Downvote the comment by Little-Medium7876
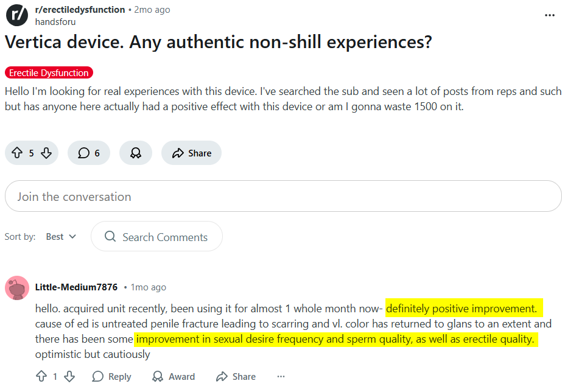The width and height of the screenshot is (562, 392). click(69, 377)
